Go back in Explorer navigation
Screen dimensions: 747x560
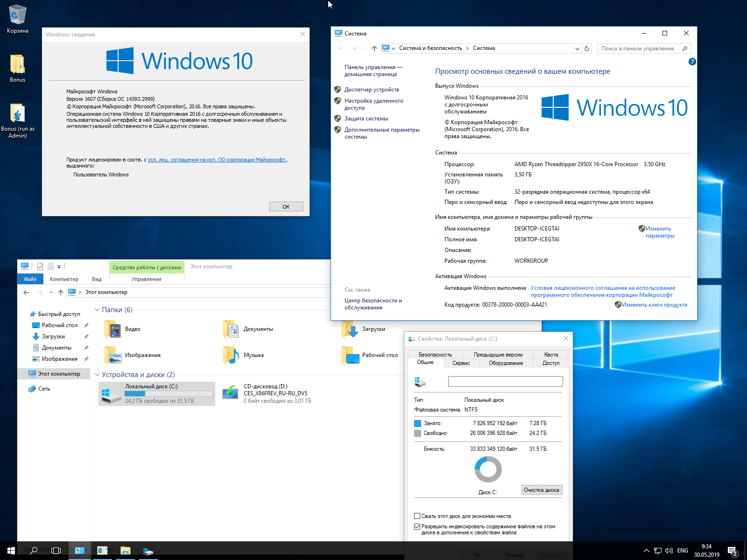point(26,293)
